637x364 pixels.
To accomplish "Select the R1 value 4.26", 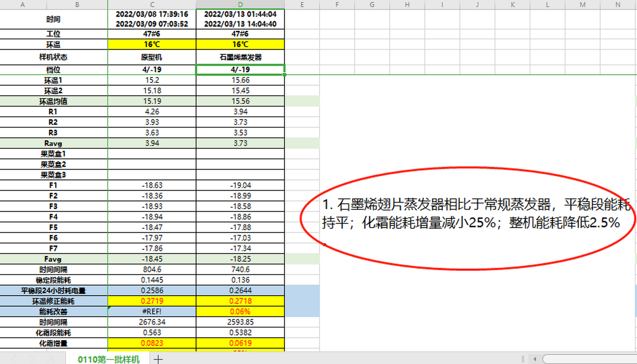I will point(152,112).
